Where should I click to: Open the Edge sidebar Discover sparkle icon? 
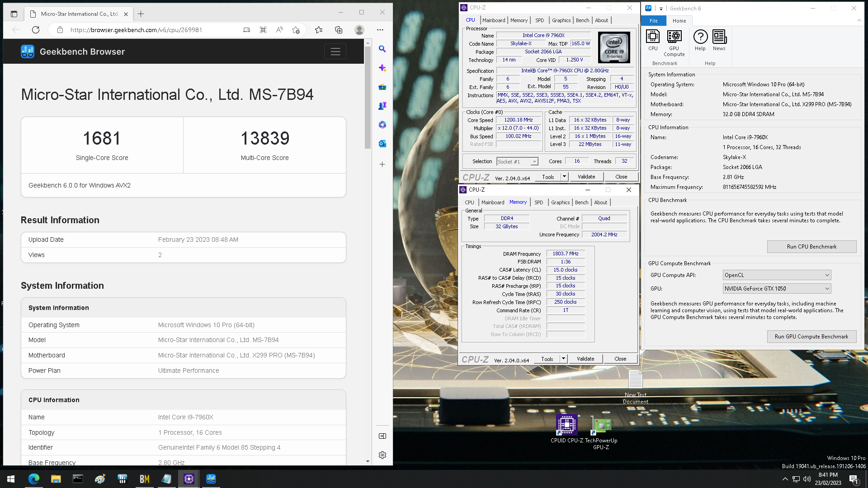coord(382,68)
